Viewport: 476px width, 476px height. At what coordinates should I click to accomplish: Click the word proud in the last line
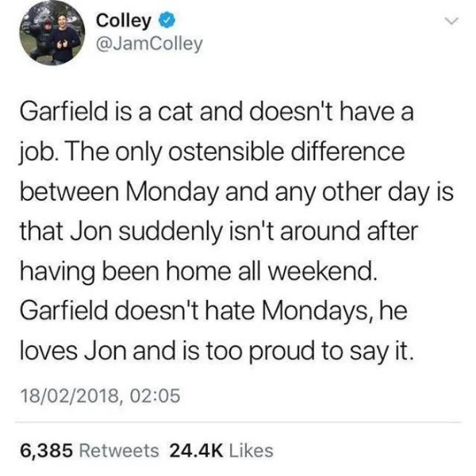click(x=282, y=351)
